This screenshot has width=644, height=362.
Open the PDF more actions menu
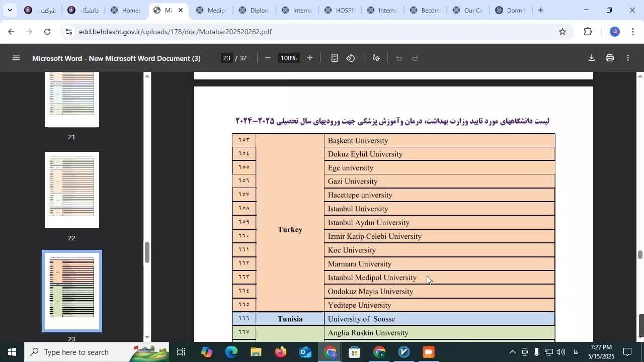pos(628,58)
